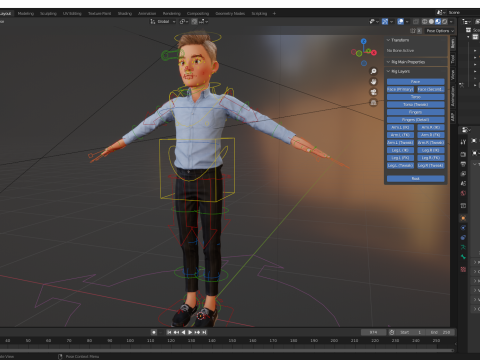480x360 pixels.
Task: Select solid viewport shading mode
Action: coord(431,22)
